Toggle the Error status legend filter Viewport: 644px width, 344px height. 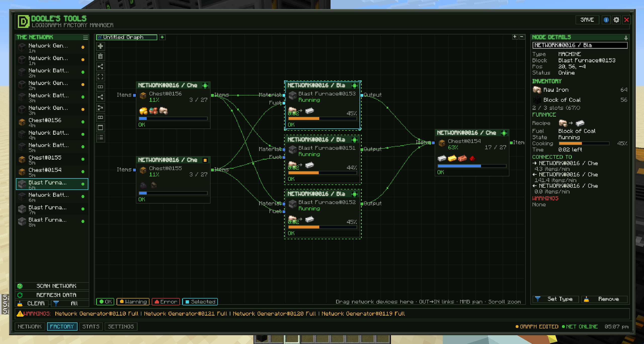(166, 302)
